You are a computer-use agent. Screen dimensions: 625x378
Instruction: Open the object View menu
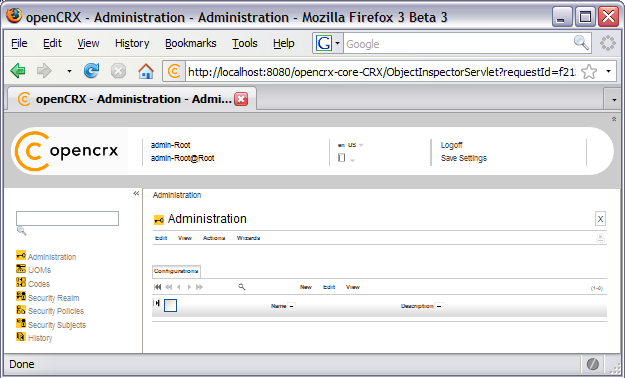click(x=185, y=238)
